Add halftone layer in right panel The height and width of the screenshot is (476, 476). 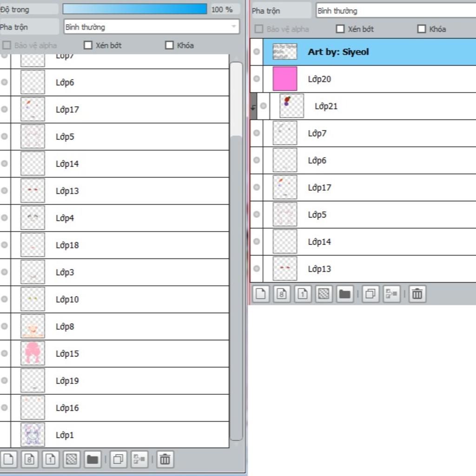(324, 294)
